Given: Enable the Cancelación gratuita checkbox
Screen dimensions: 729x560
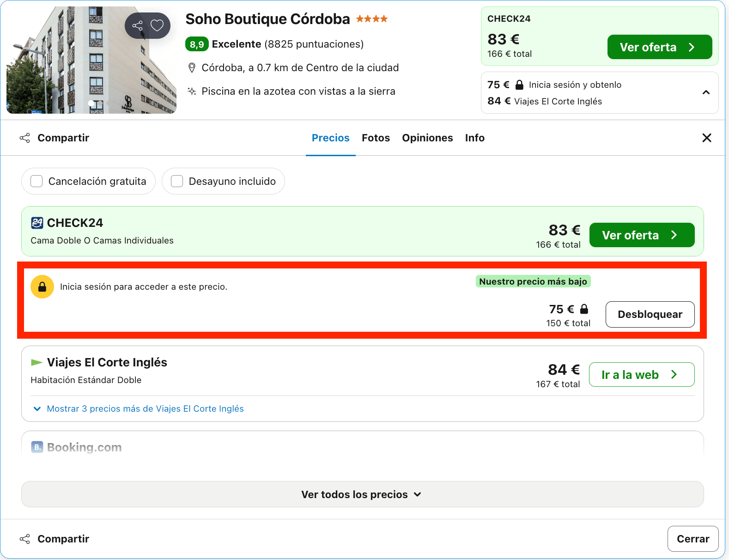Looking at the screenshot, I should [x=36, y=181].
